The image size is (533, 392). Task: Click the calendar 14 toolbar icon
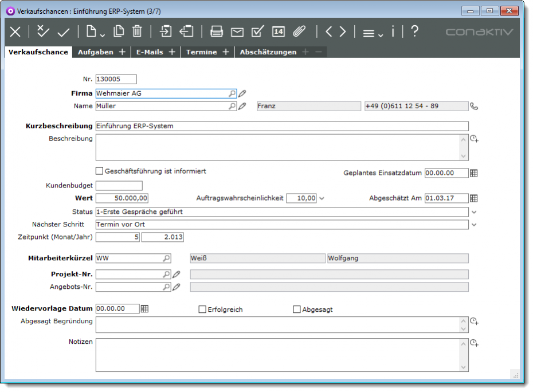tap(278, 32)
